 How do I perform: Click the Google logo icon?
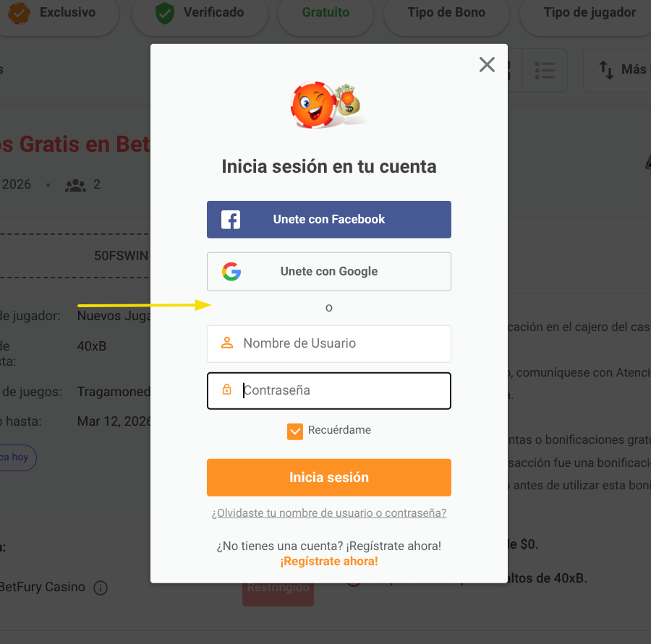click(231, 272)
